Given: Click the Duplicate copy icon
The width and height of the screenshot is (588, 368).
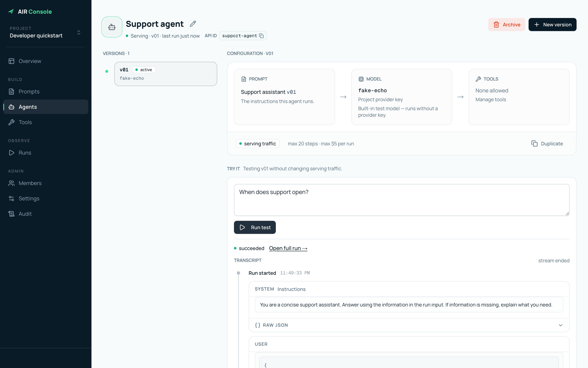Looking at the screenshot, I should click(535, 144).
